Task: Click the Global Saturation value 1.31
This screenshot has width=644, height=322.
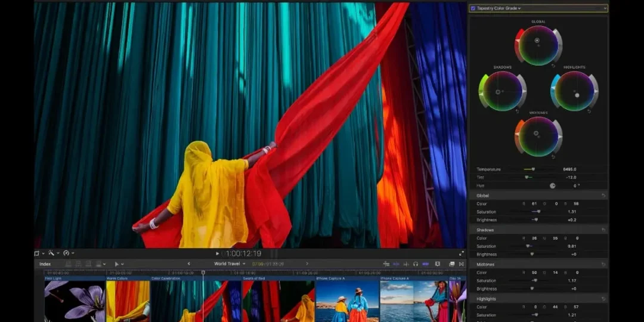Action: coord(572,212)
